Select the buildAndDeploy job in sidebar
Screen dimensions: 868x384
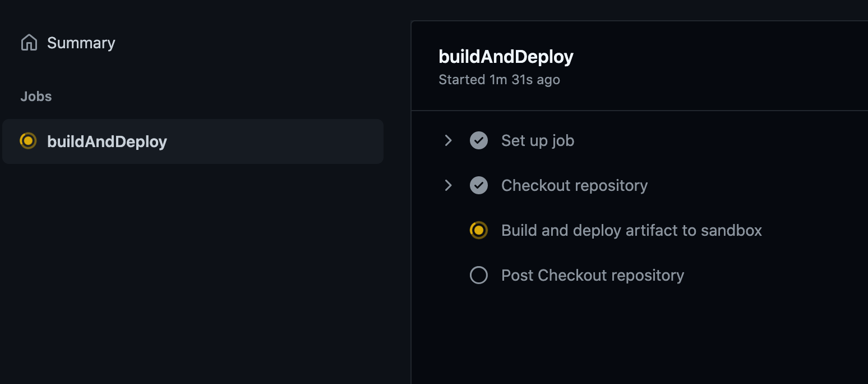point(107,141)
